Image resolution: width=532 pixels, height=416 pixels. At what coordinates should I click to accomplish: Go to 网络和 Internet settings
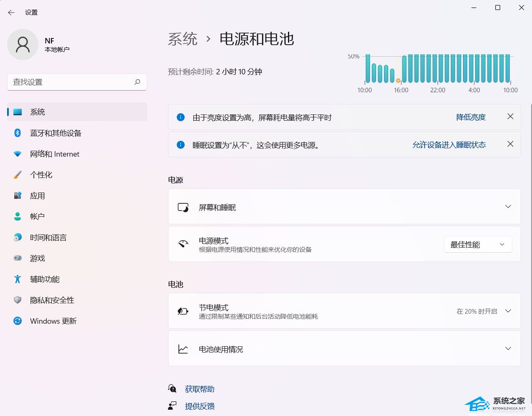click(x=77, y=154)
